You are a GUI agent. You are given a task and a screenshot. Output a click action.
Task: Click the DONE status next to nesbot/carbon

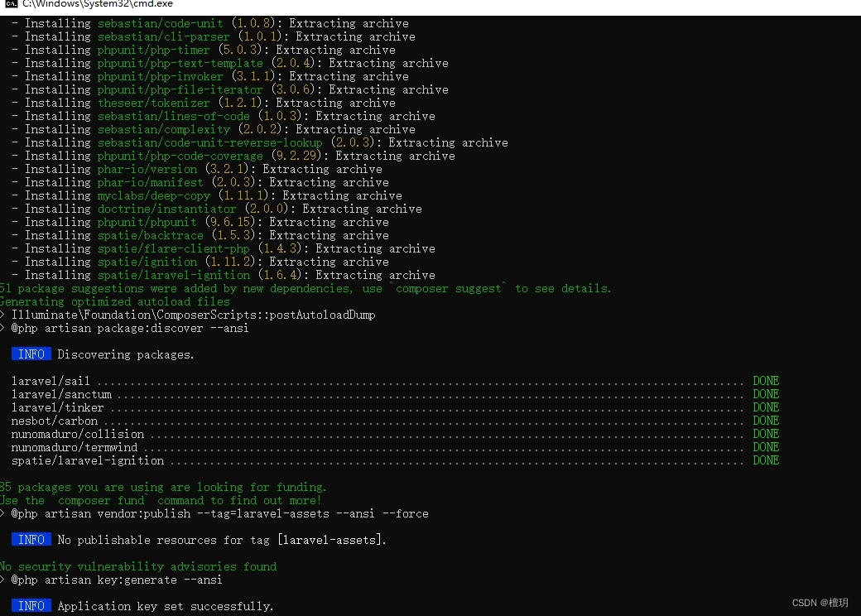coord(765,420)
